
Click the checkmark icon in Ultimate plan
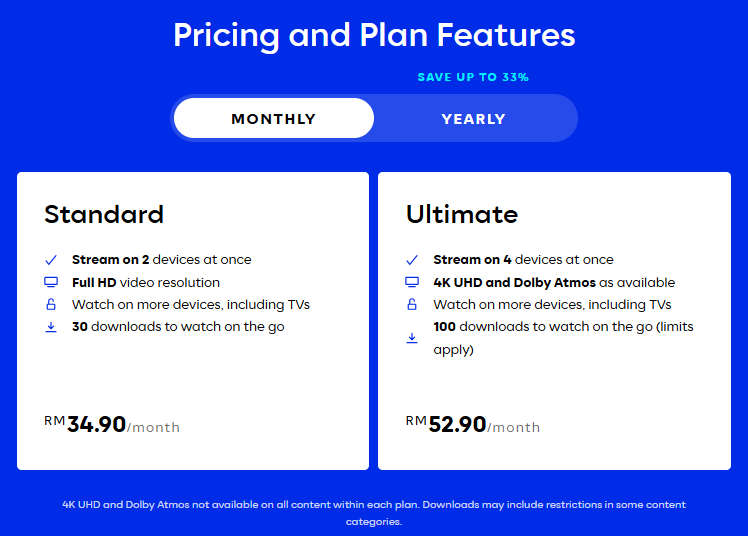click(412, 260)
